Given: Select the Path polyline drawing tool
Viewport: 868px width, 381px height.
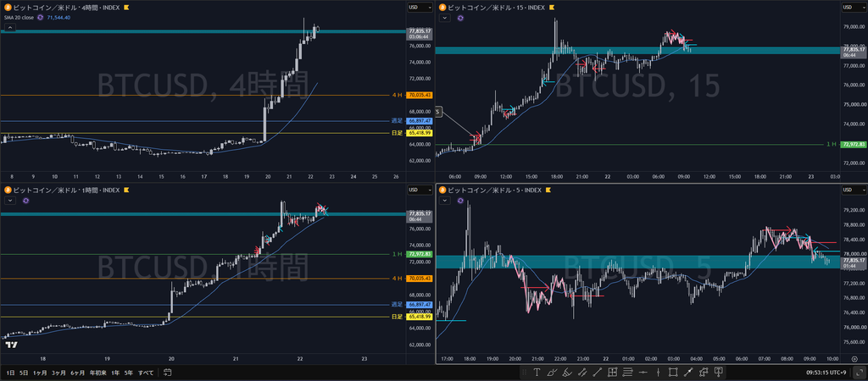Looking at the screenshot, I should 703,373.
